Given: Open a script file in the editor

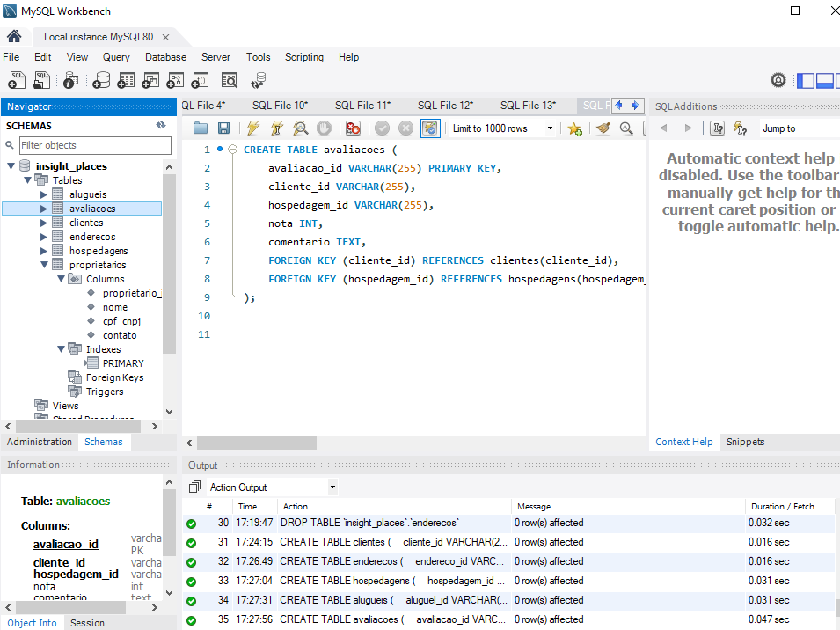Looking at the screenshot, I should pyautogui.click(x=201, y=128).
